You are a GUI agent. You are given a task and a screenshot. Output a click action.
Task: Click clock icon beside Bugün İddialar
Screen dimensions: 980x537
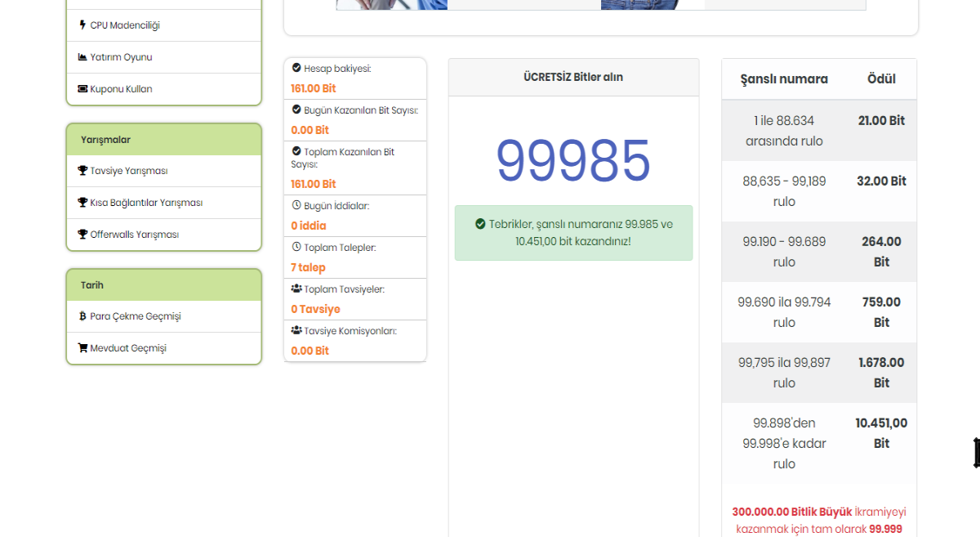pyautogui.click(x=296, y=206)
